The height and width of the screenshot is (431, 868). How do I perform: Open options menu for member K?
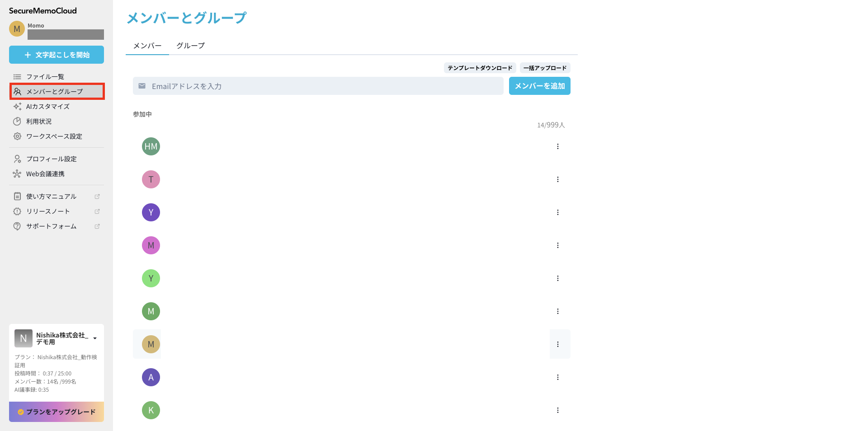pos(557,410)
